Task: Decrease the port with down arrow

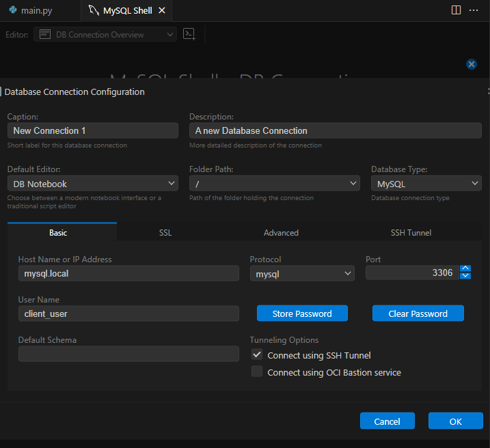Action: (465, 276)
